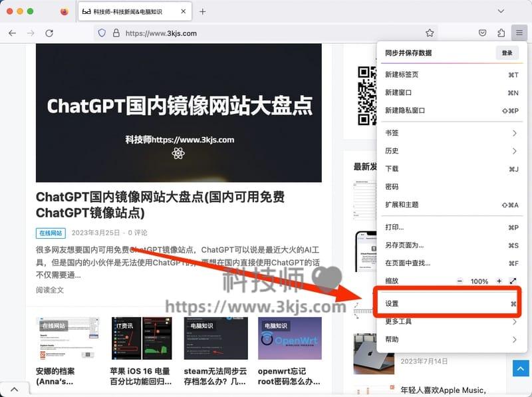Screen dimensions: 532x397
Task: Open list all tabs chevron
Action: (x=501, y=11)
